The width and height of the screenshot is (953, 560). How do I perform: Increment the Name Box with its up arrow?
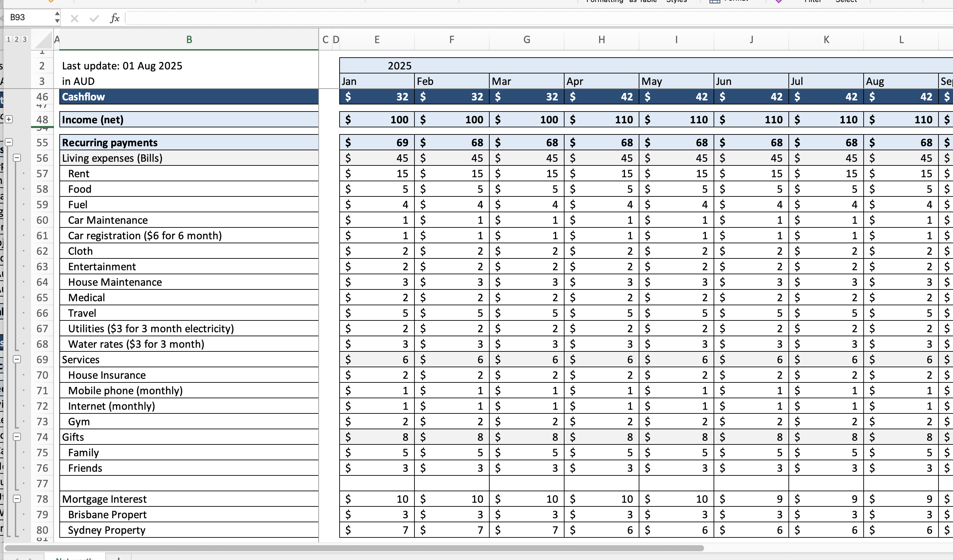coord(57,13)
